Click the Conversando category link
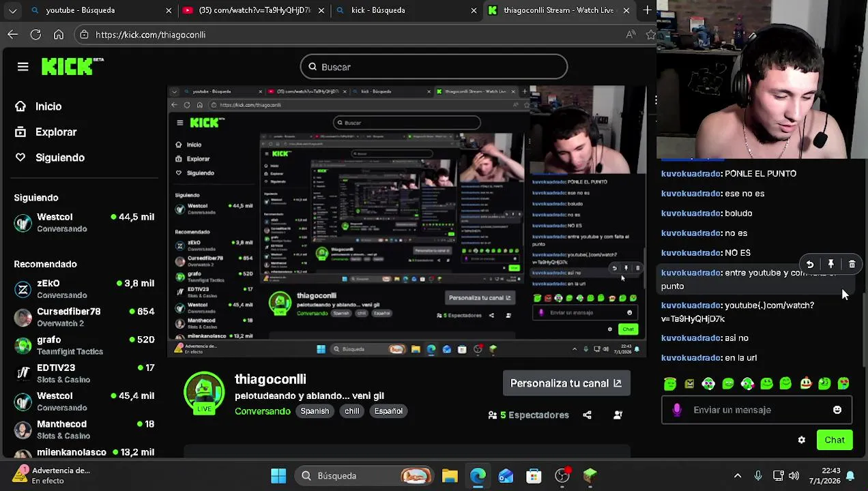Viewport: 868px width, 491px height. tap(263, 411)
